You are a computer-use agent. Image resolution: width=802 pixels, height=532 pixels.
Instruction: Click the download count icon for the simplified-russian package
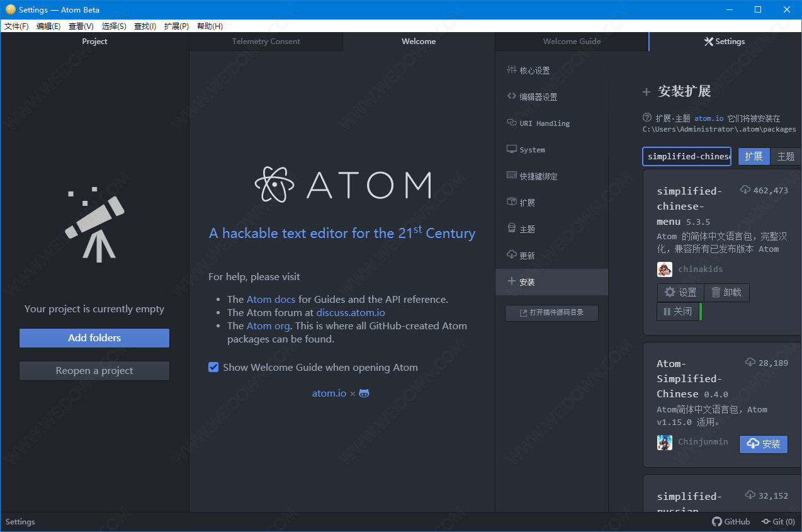[750, 495]
